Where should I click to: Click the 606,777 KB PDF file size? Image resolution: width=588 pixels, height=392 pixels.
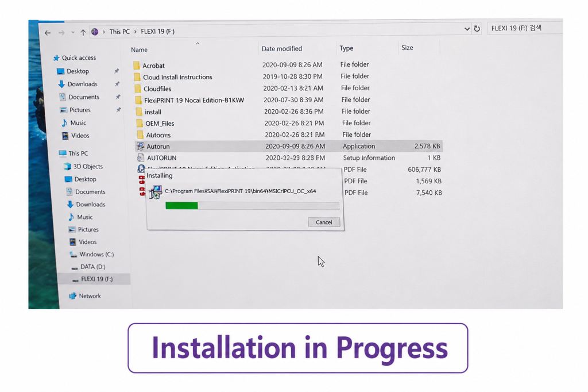(x=424, y=170)
